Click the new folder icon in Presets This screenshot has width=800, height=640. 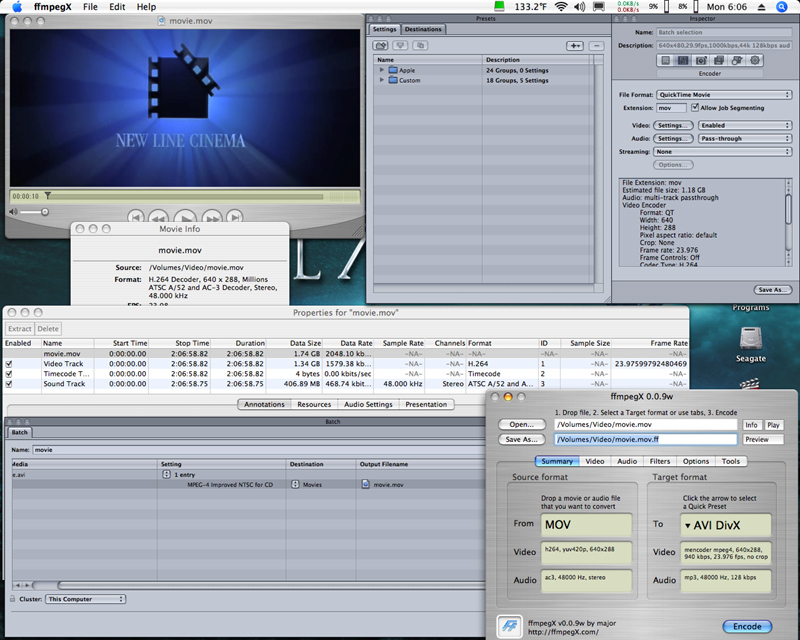click(381, 45)
